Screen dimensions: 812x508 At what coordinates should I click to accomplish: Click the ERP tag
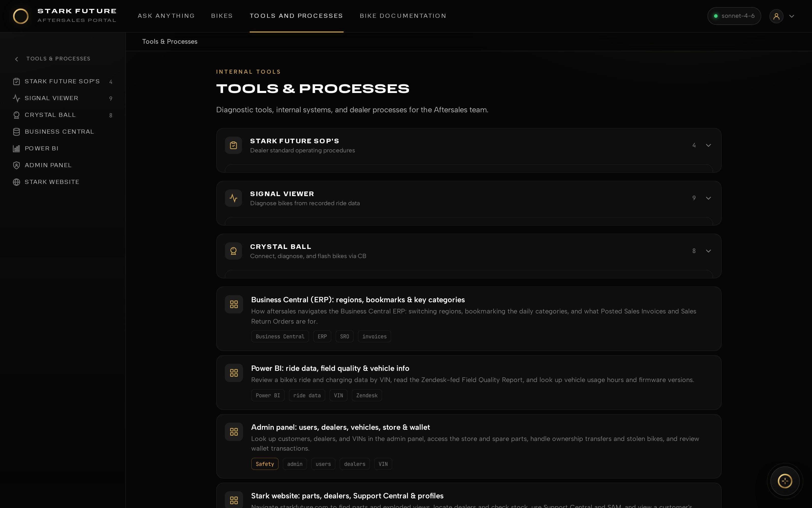point(322,336)
